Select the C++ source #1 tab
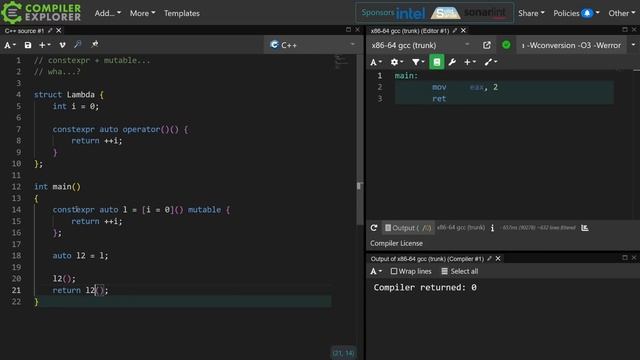 click(24, 31)
